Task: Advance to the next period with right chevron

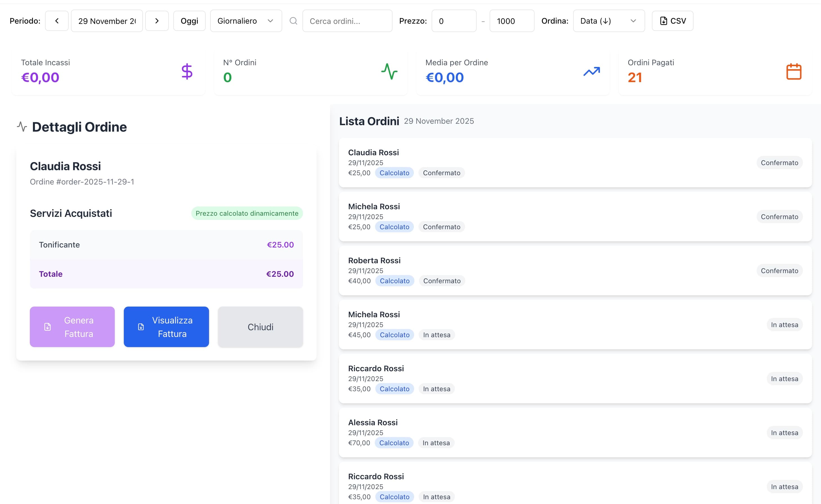Action: (x=157, y=21)
